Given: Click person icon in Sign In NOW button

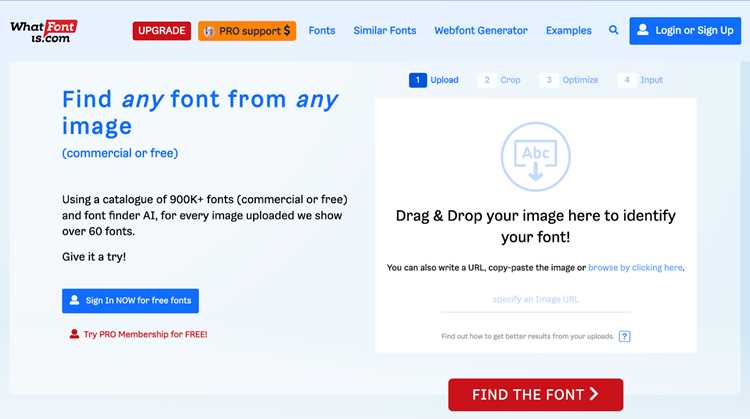Looking at the screenshot, I should tap(74, 300).
